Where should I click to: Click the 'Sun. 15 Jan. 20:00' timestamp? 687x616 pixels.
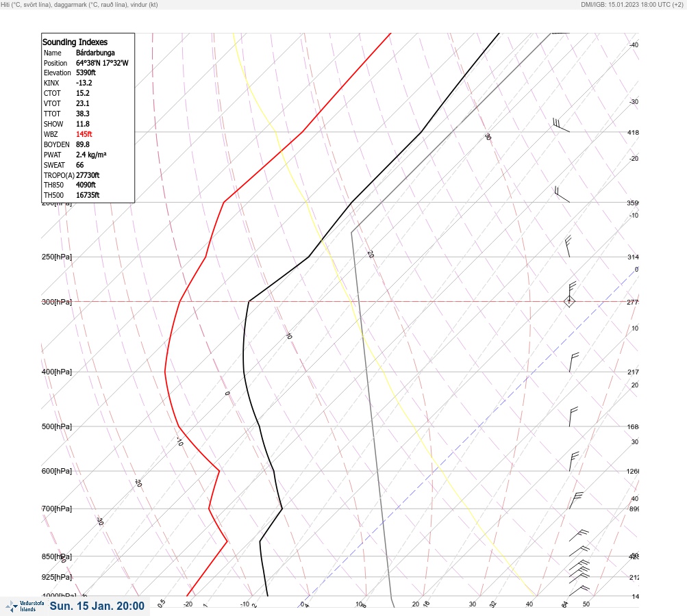(x=97, y=606)
